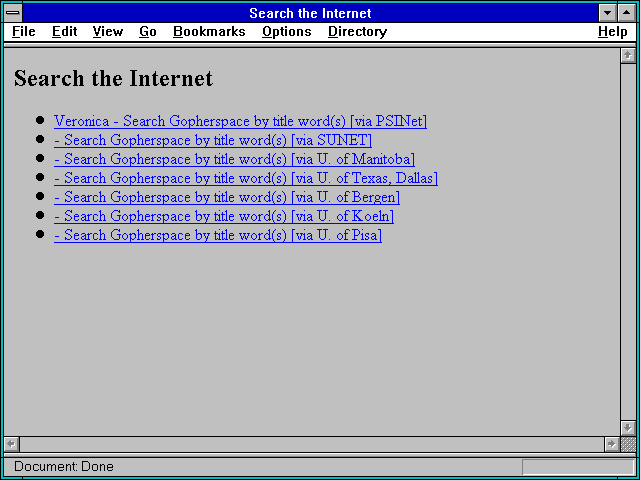
Task: Minimize the Search the Internet window
Action: point(607,13)
